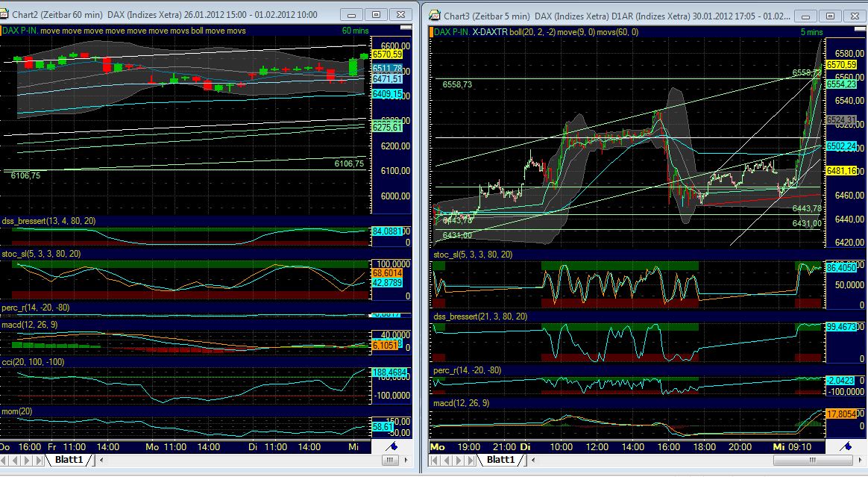
Task: Click the first-sheet navigation arrow in Chart2
Action: [4, 461]
